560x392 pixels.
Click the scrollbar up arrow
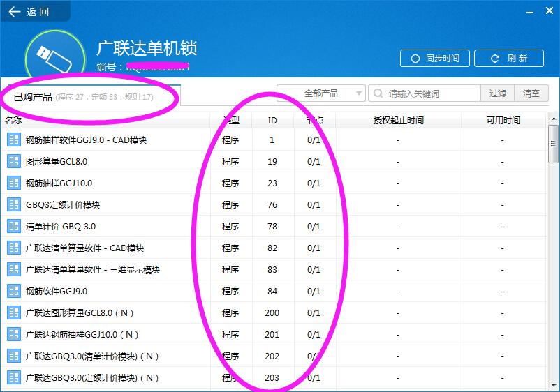553,118
